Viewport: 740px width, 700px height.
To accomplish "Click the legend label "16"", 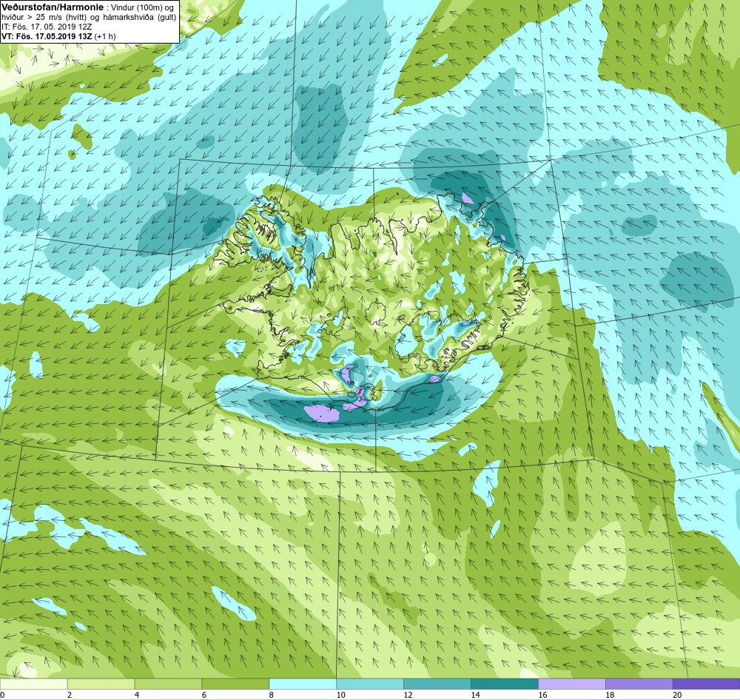I will (x=542, y=695).
